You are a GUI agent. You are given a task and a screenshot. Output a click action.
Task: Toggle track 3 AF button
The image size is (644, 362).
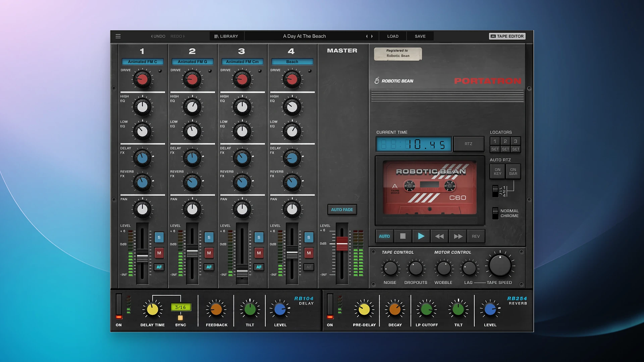(x=259, y=267)
